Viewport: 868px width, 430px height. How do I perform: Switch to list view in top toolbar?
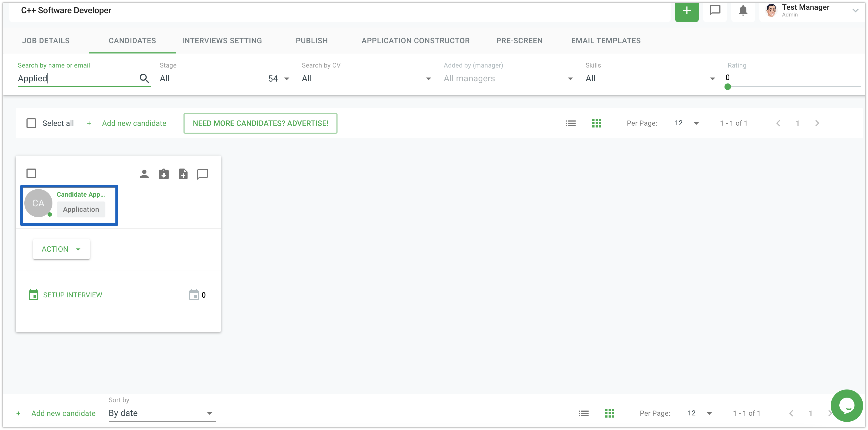click(570, 123)
